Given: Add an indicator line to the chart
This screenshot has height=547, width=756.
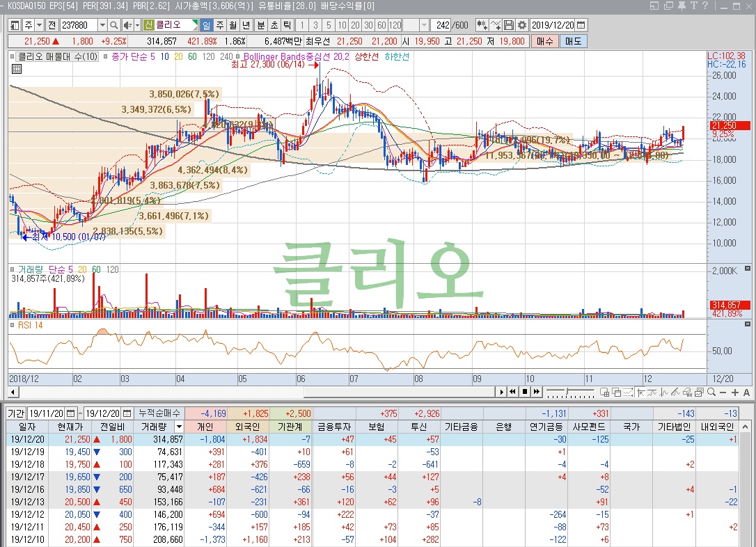Looking at the screenshot, I should click(495, 25).
